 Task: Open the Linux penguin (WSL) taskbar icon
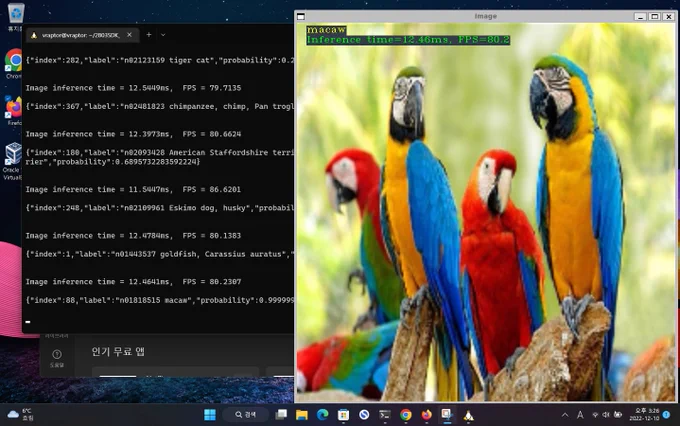tap(468, 415)
